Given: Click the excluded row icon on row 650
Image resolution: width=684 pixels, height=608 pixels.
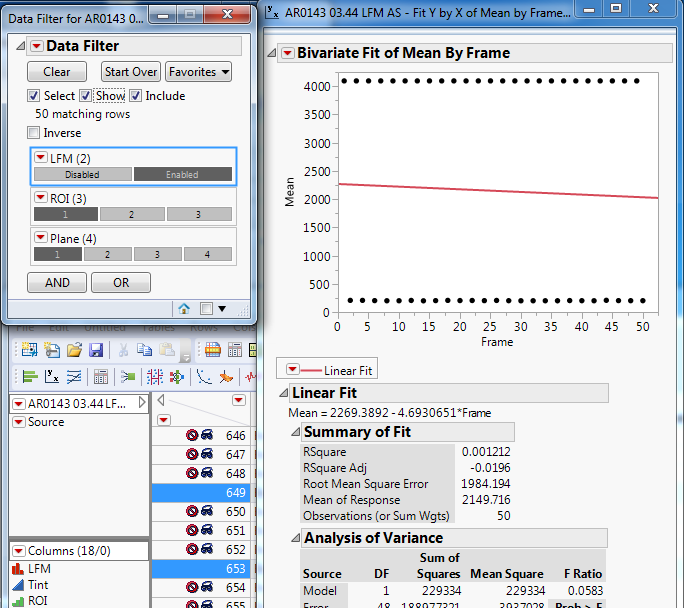Looking at the screenshot, I should coord(192,511).
